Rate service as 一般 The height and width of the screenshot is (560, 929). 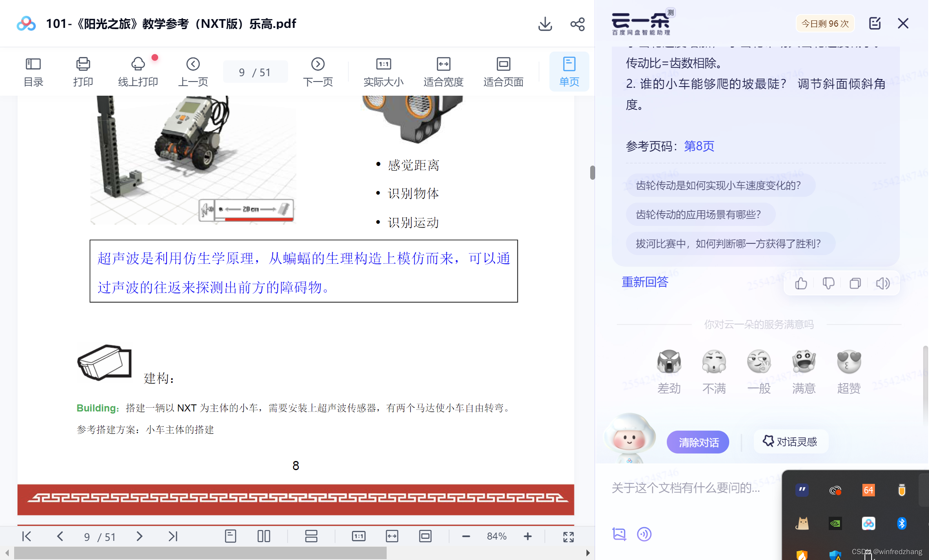point(759,372)
